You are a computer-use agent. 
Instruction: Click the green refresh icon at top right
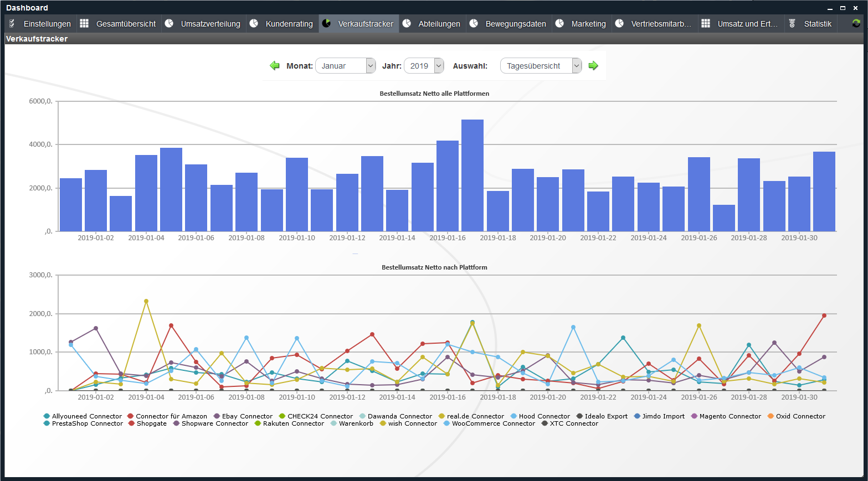tap(856, 23)
